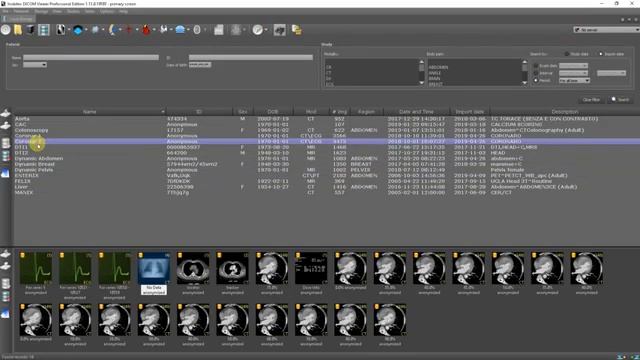The image size is (640, 360).
Task: Click the red cross toolbar icon
Action: pyautogui.click(x=129, y=29)
